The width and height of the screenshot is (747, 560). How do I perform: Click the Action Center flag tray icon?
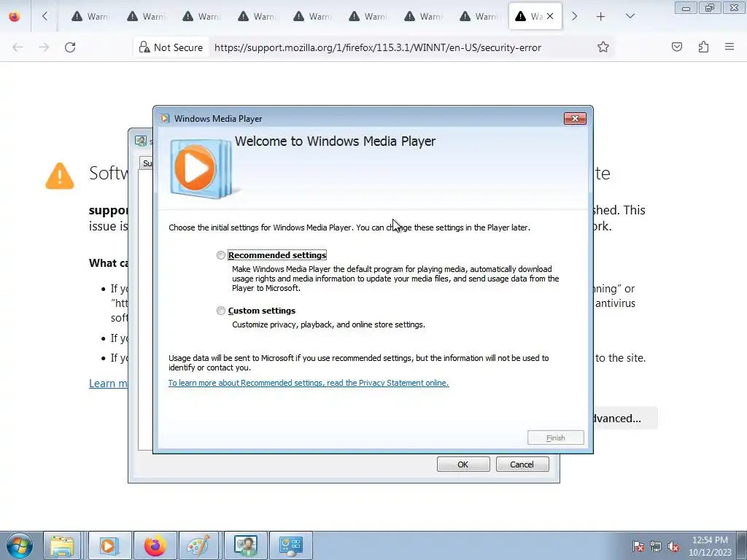638,546
